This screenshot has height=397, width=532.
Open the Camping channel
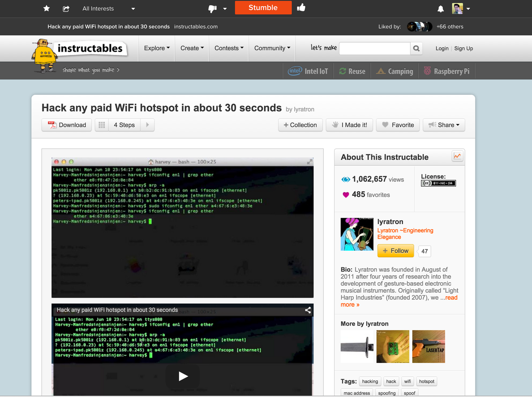click(394, 71)
